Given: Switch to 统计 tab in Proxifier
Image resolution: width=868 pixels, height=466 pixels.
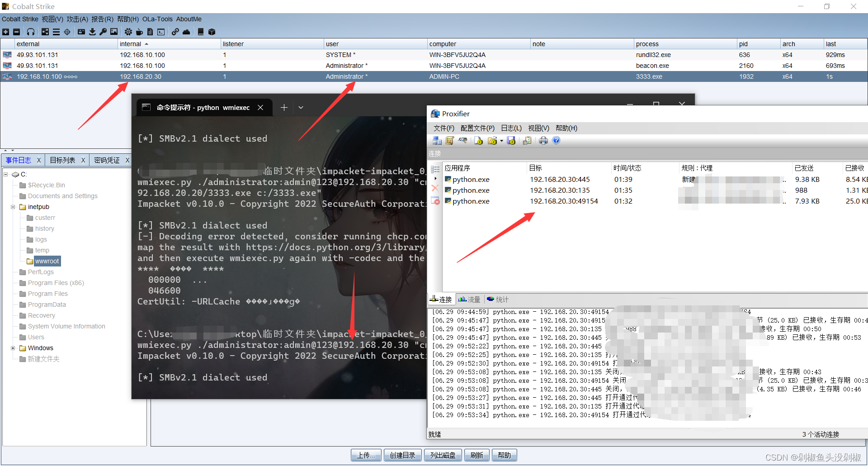Looking at the screenshot, I should 498,300.
